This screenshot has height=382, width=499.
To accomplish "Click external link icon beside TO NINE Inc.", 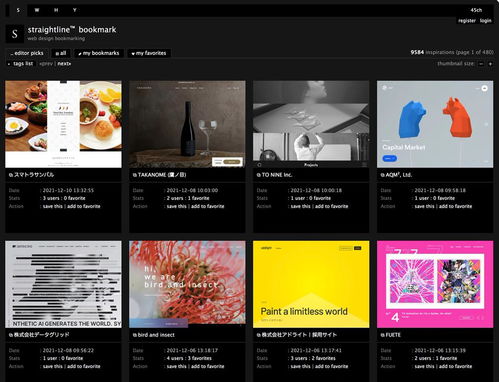I will [x=259, y=175].
